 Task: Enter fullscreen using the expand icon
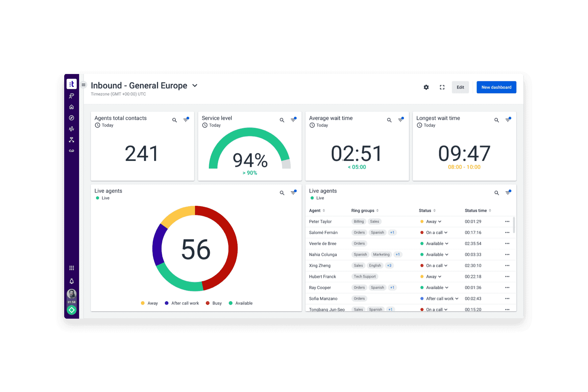(442, 87)
